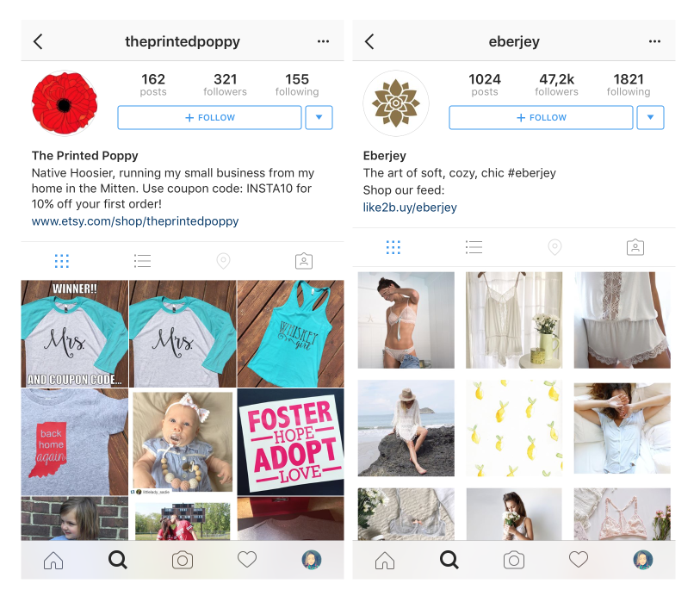
Task: Open own profile avatar in left phone
Action: [312, 560]
